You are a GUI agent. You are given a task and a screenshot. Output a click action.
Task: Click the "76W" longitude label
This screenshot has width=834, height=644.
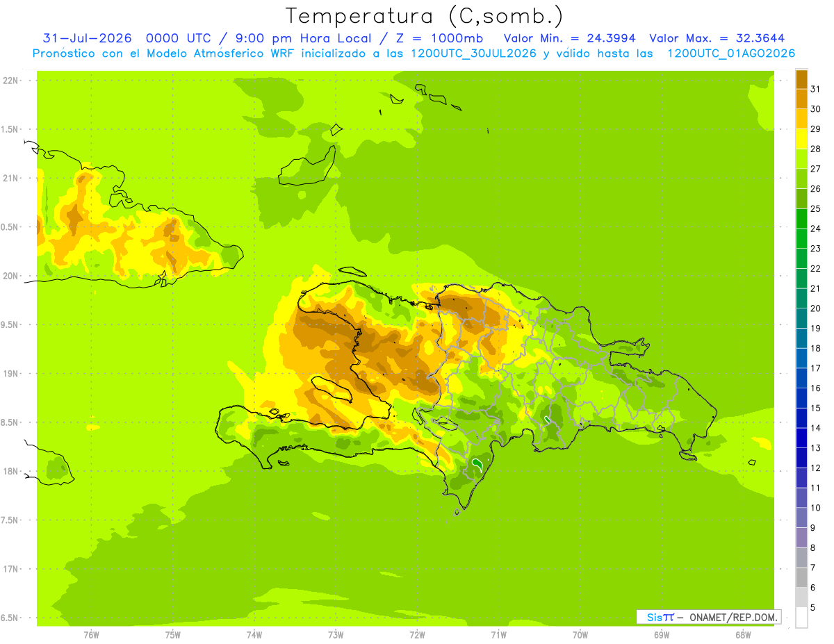[91, 635]
